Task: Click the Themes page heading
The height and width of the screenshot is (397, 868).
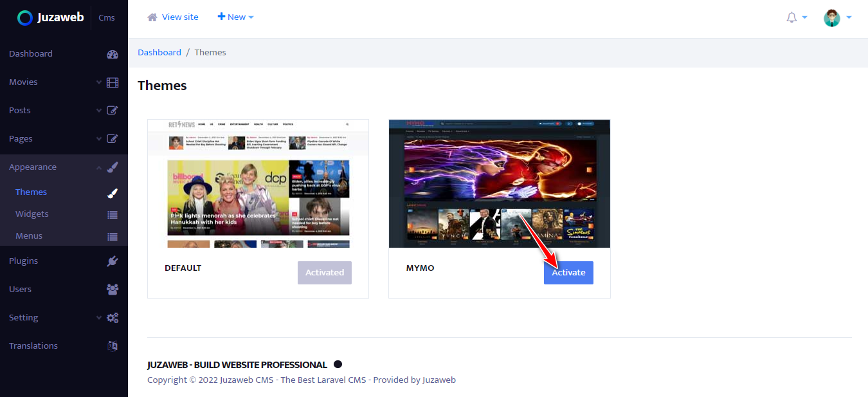Action: (x=162, y=86)
